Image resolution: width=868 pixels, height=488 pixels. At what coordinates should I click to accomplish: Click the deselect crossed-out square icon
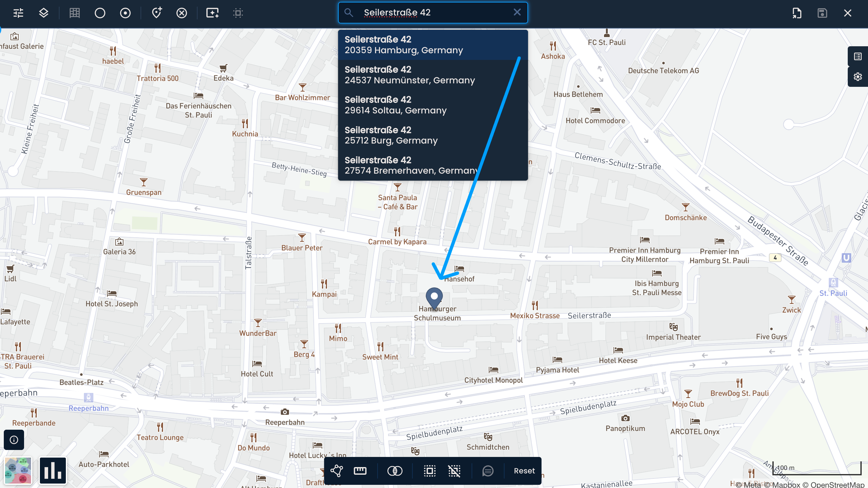pyautogui.click(x=454, y=471)
